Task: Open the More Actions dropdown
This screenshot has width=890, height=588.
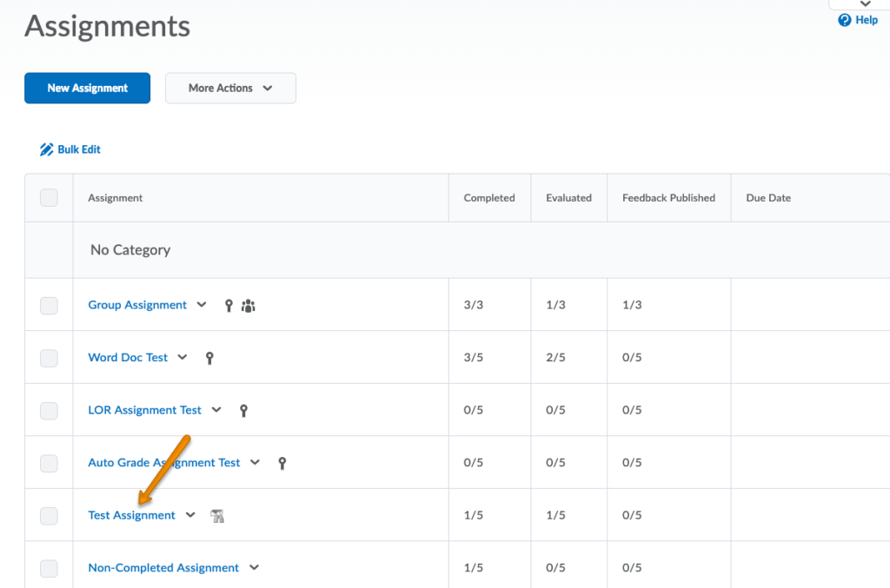Action: pyautogui.click(x=230, y=88)
